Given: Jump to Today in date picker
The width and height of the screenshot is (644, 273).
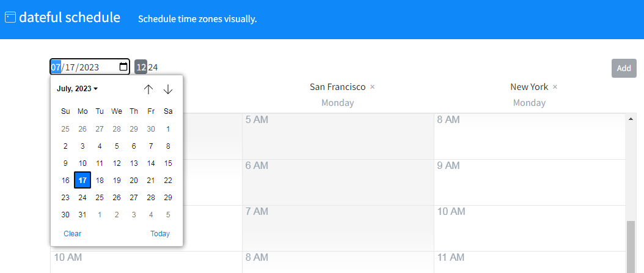Looking at the screenshot, I should coord(159,234).
